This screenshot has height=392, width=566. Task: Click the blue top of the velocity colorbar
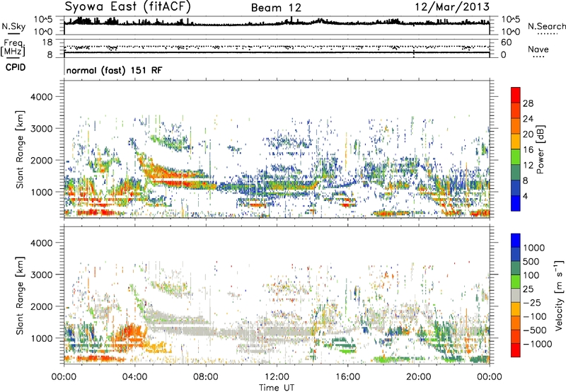[x=516, y=241]
